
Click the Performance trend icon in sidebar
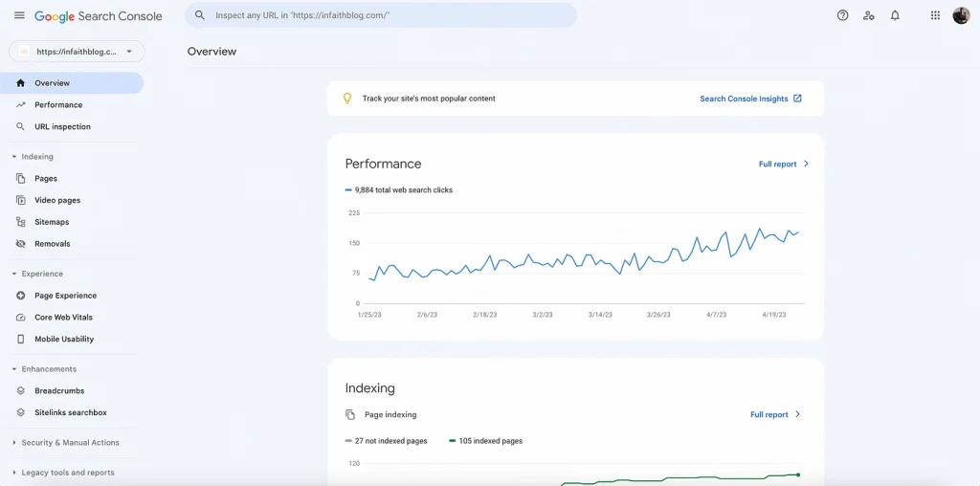pyautogui.click(x=21, y=105)
